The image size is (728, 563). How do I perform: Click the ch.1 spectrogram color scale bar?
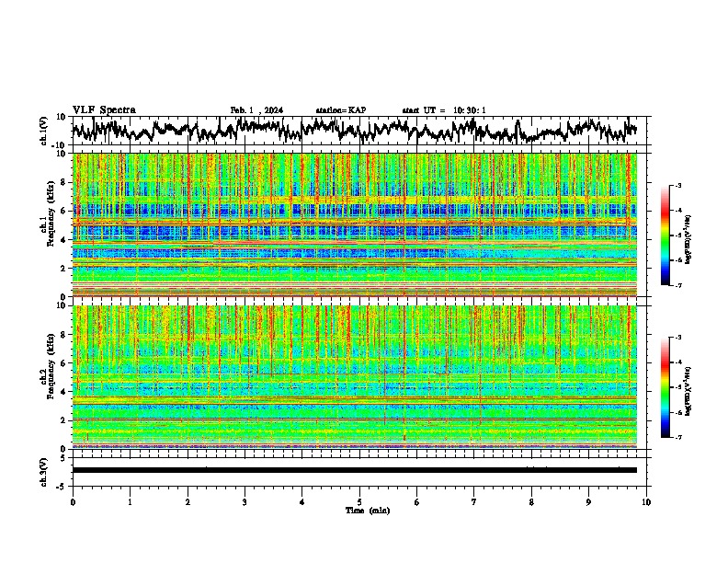click(665, 236)
